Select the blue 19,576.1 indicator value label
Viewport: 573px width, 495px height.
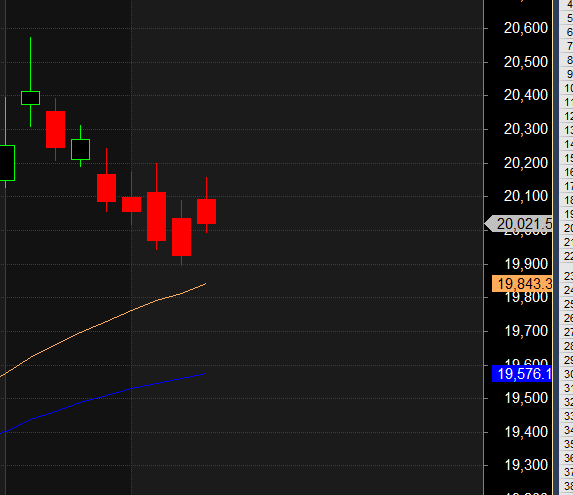click(x=522, y=374)
